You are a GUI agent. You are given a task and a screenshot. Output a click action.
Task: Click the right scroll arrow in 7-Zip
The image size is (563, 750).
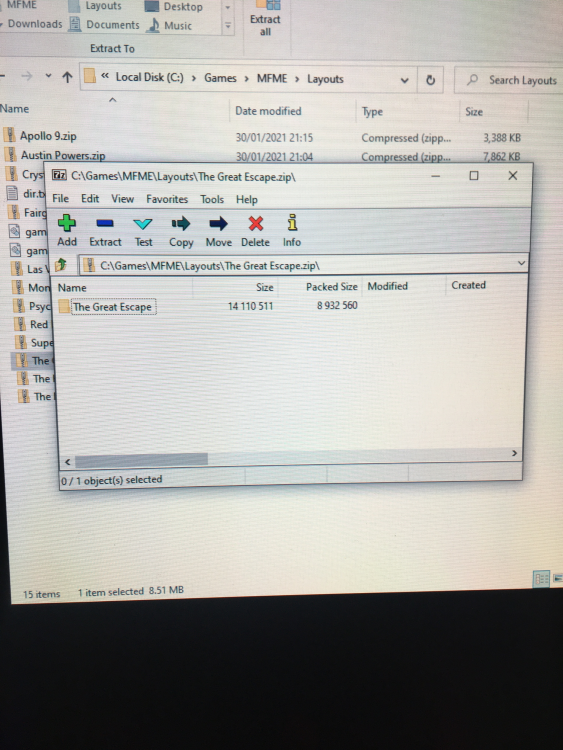click(514, 453)
